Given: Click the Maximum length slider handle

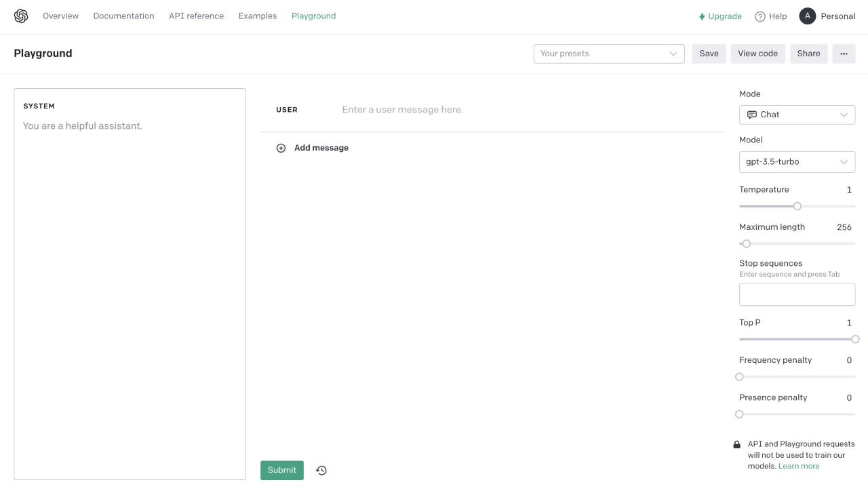Looking at the screenshot, I should click(x=747, y=243).
